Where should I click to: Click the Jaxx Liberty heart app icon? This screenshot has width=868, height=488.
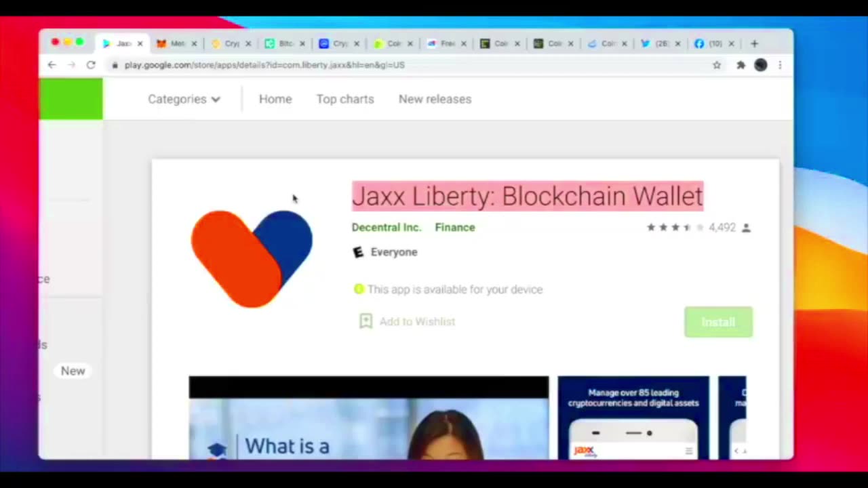(x=252, y=258)
